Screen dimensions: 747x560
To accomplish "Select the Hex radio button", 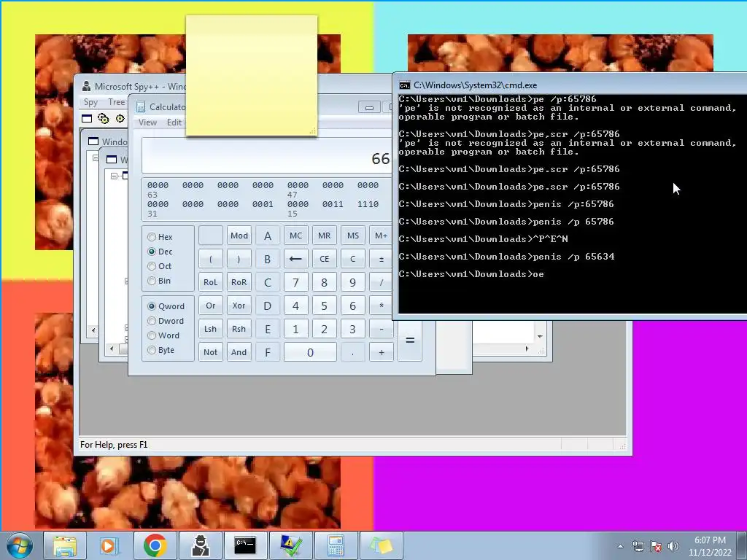I will tap(152, 237).
